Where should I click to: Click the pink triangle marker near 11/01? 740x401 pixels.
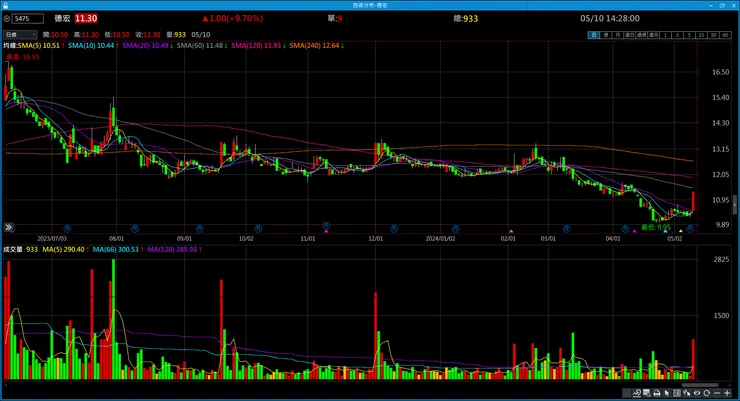click(326, 231)
